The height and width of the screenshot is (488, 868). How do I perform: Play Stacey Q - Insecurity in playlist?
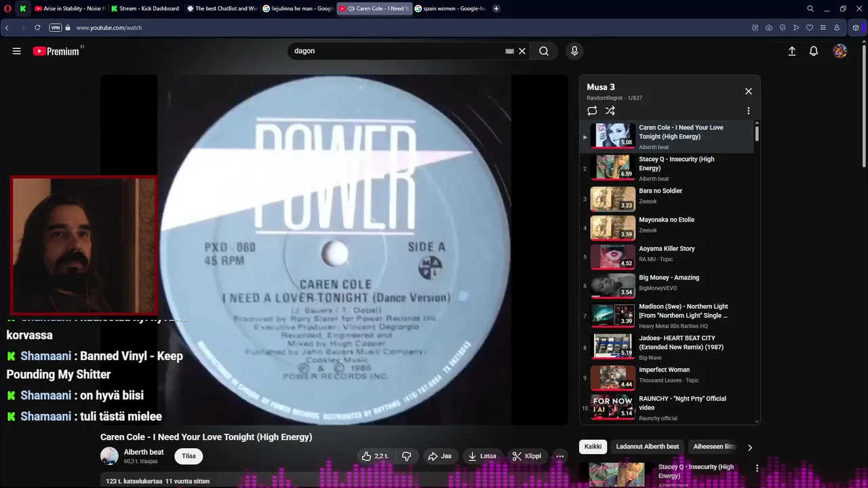click(668, 168)
